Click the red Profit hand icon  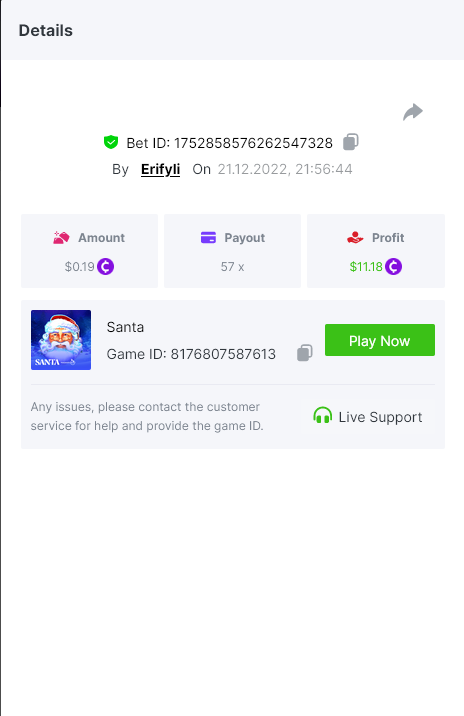point(355,237)
